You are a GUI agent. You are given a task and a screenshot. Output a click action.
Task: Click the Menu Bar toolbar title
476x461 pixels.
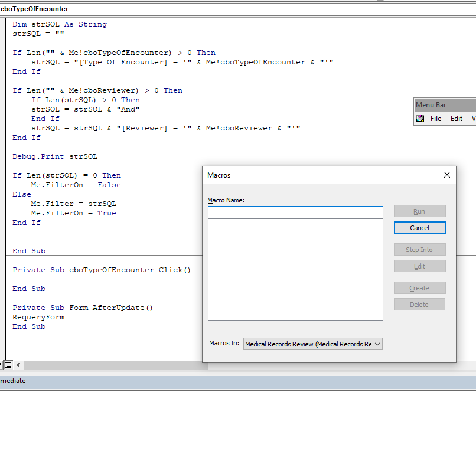coord(445,105)
